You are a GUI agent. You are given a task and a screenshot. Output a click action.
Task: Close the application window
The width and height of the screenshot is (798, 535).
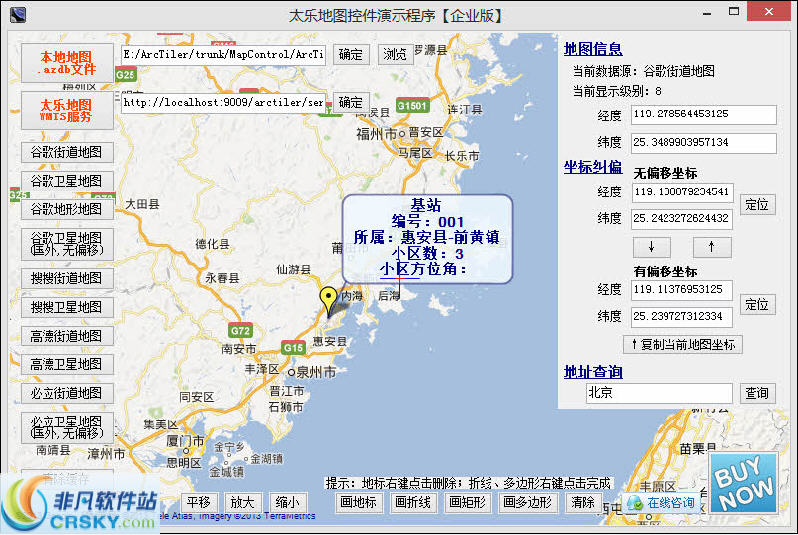(x=769, y=11)
